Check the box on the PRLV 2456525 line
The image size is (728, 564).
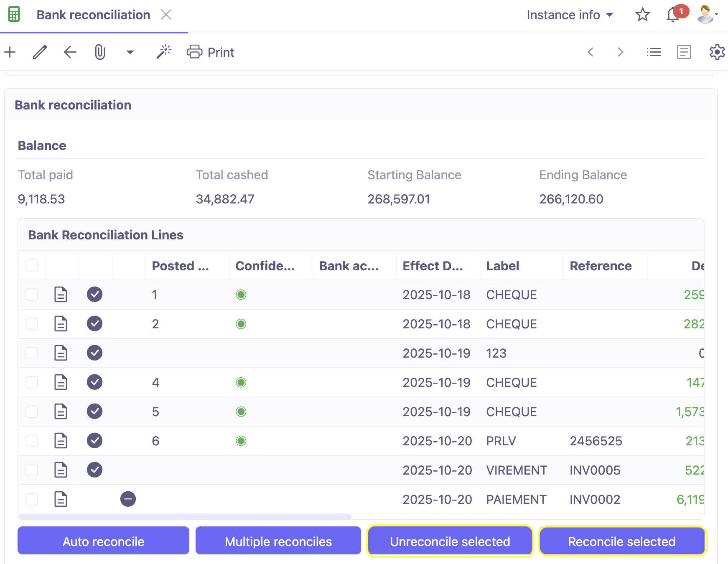31,441
